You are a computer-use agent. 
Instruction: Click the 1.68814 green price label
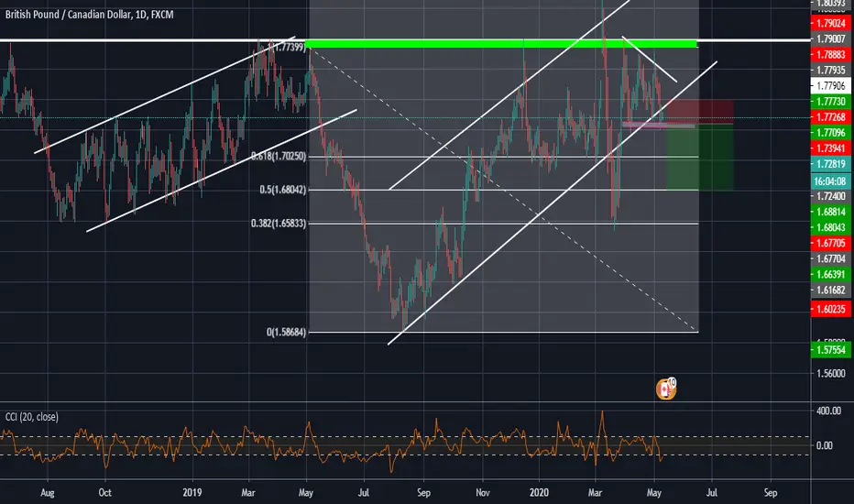tap(830, 212)
